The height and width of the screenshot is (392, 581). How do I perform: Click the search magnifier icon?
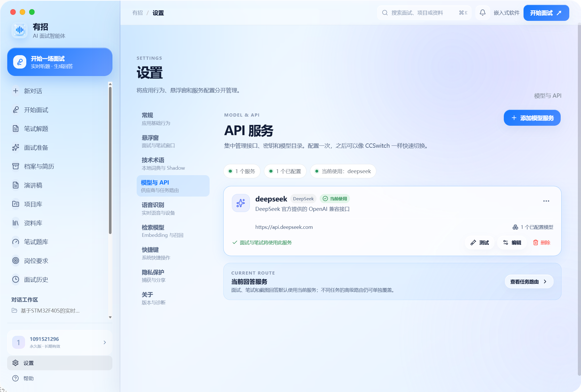(385, 13)
